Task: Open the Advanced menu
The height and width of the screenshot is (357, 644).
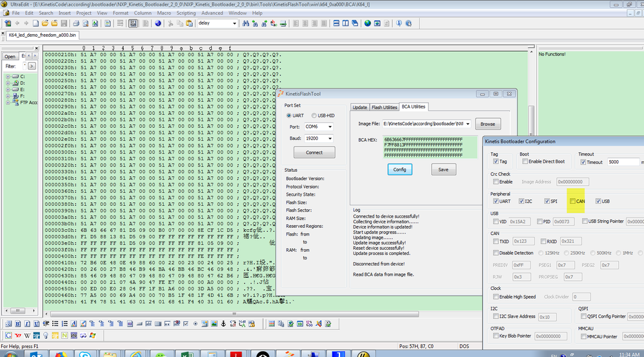Action: click(x=212, y=13)
